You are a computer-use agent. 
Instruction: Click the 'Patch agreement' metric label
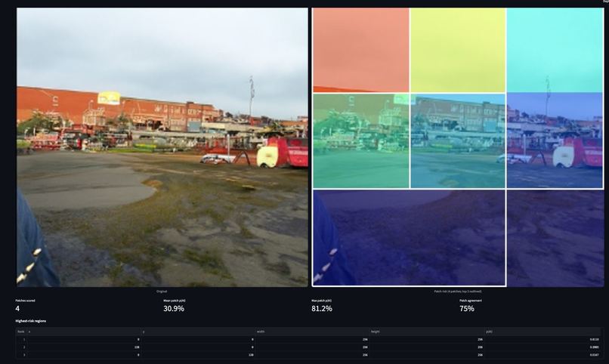coord(470,301)
